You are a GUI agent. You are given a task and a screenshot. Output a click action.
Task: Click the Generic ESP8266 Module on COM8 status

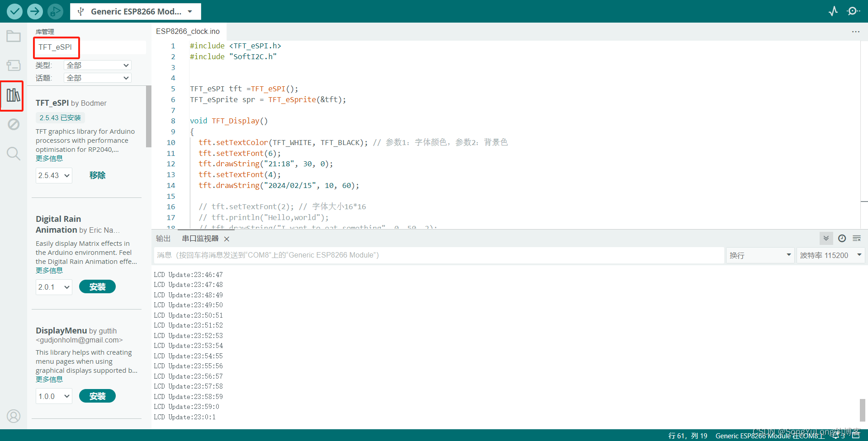tap(770, 436)
